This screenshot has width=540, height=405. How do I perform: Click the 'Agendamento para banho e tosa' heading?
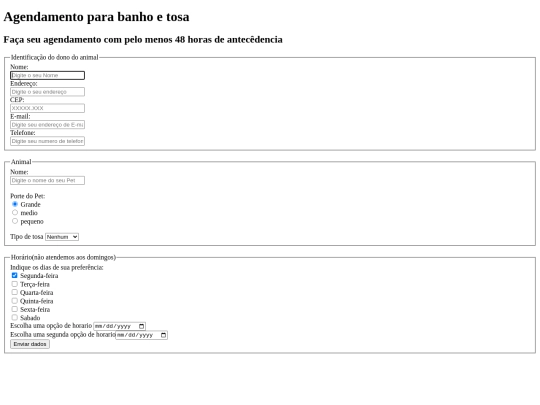pyautogui.click(x=96, y=17)
